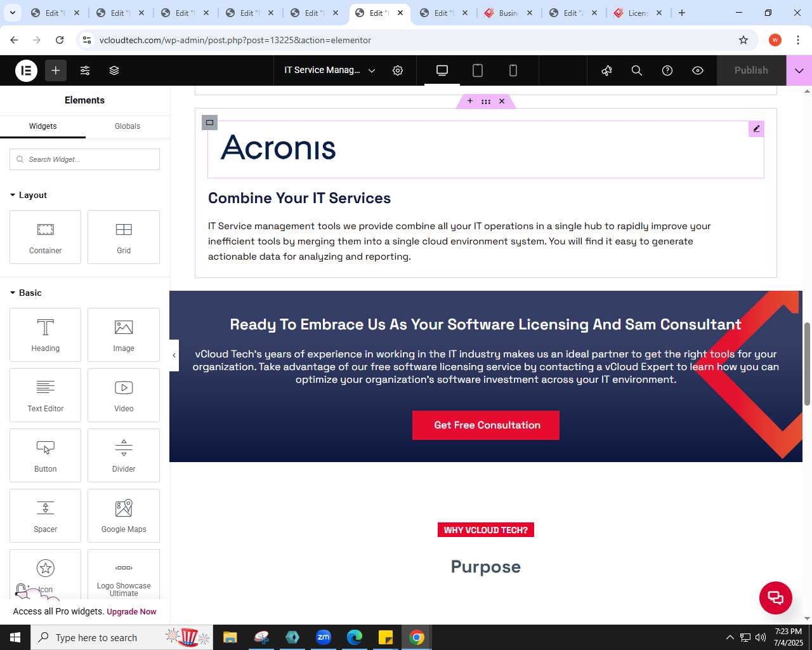
Task: Click the vertical page scrollbar
Action: pyautogui.click(x=808, y=364)
